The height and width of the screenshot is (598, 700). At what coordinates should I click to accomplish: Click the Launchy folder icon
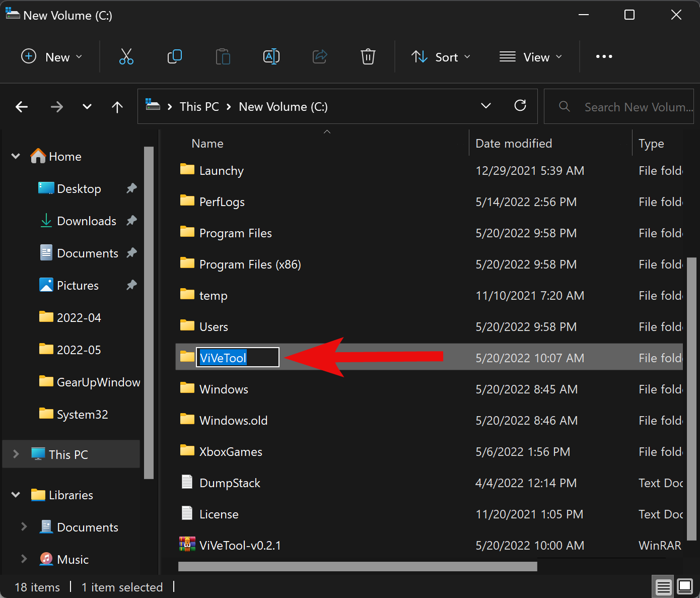tap(187, 169)
